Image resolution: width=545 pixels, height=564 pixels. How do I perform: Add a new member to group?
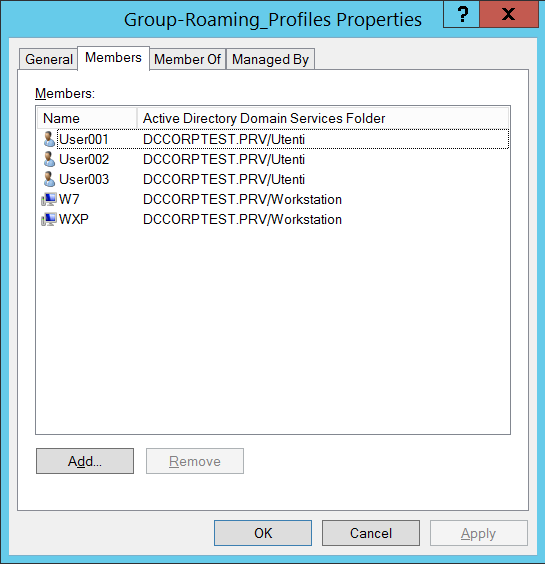pos(85,461)
